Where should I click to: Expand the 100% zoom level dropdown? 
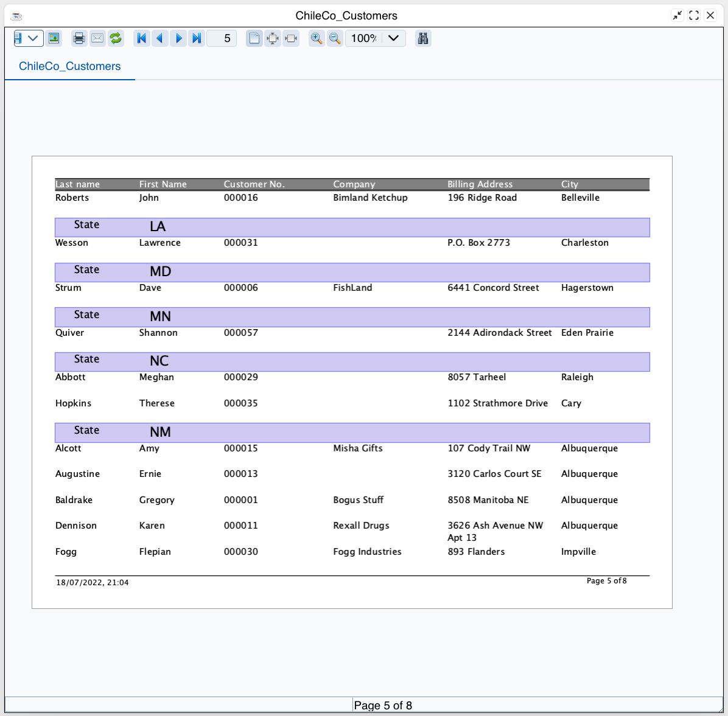click(x=393, y=38)
